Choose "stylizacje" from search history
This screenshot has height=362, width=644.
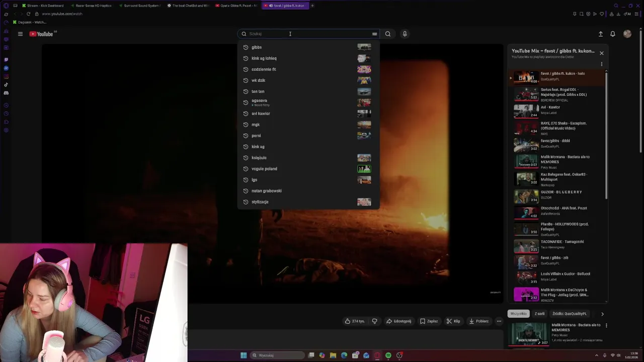pos(308,202)
